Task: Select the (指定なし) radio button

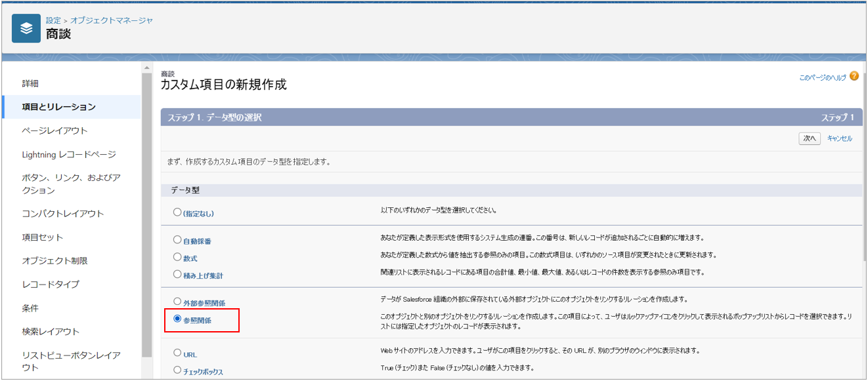Action: click(x=177, y=212)
